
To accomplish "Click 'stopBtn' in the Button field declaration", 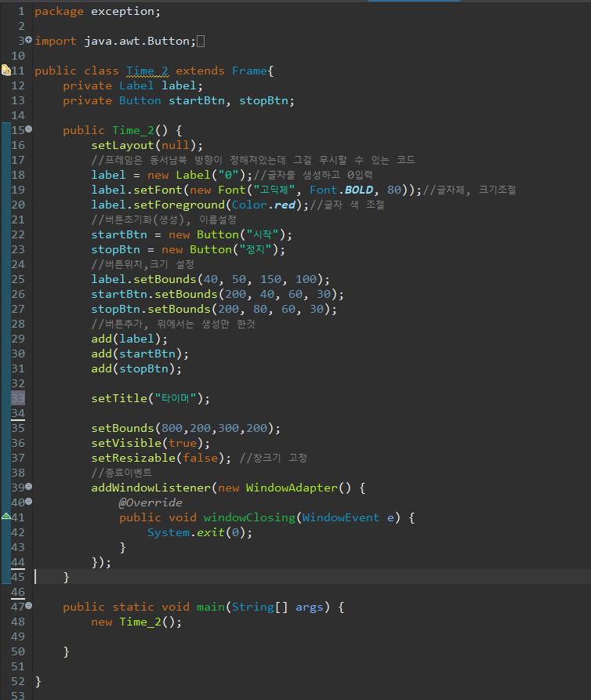I will pos(263,101).
